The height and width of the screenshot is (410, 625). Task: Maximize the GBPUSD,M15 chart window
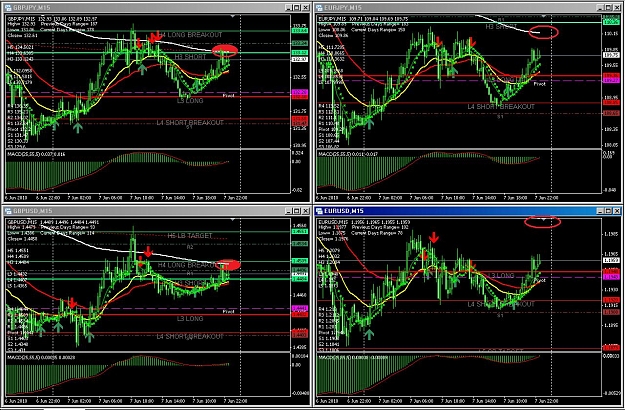[x=297, y=211]
